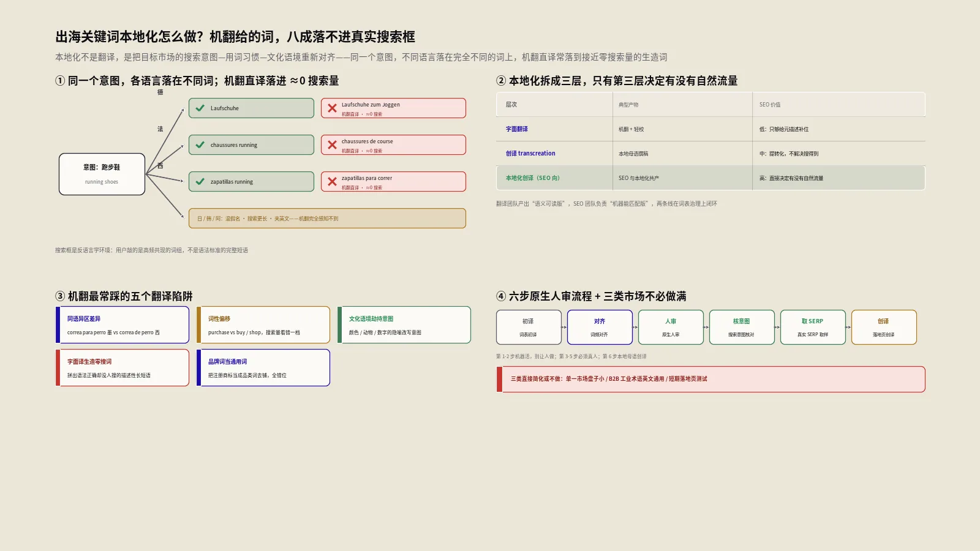Click the 法 language label
Viewport: 980px width, 551px height.
160,129
